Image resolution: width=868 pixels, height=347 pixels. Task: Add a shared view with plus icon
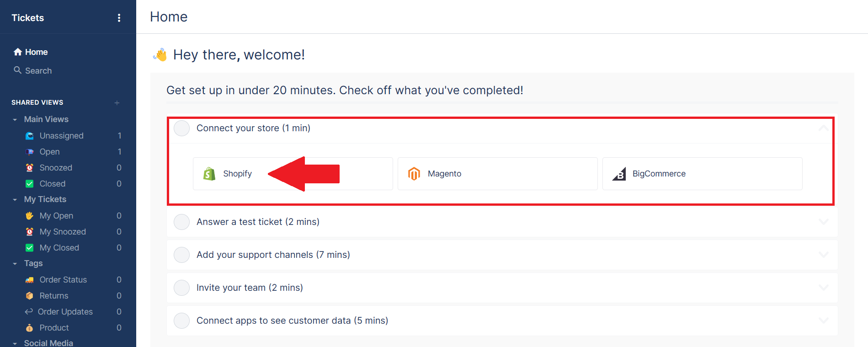117,103
